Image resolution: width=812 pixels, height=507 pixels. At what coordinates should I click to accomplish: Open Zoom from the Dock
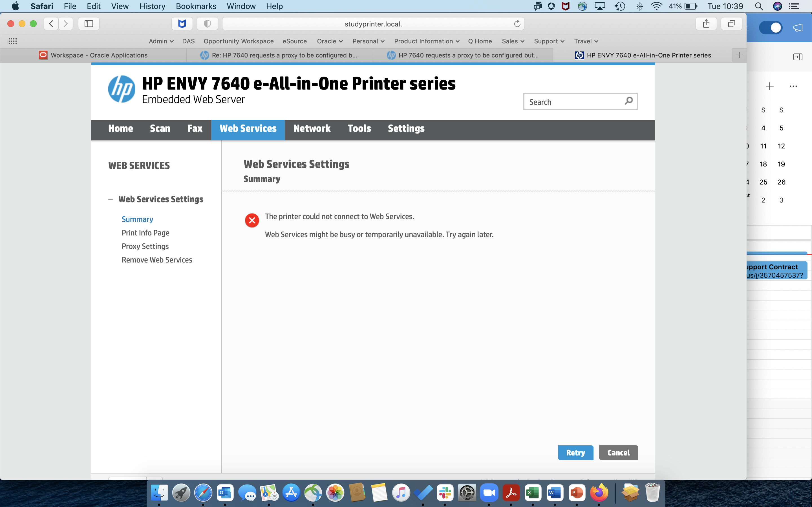[x=489, y=493]
